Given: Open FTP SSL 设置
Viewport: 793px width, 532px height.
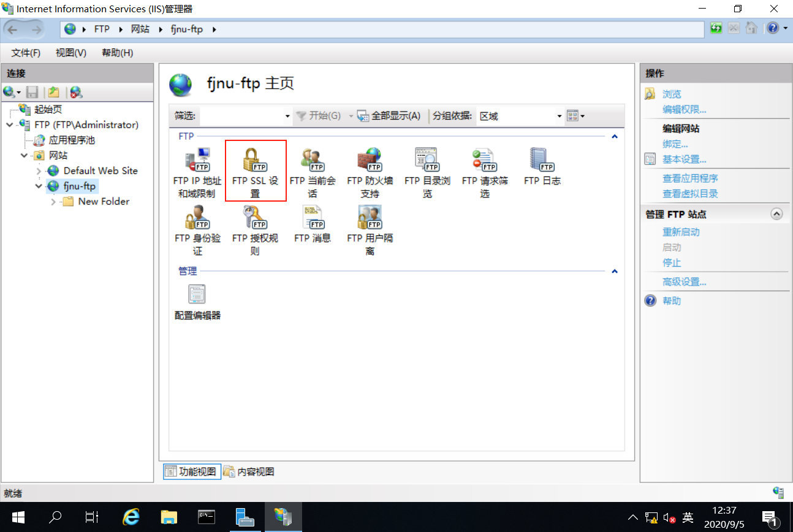Looking at the screenshot, I should pos(255,170).
